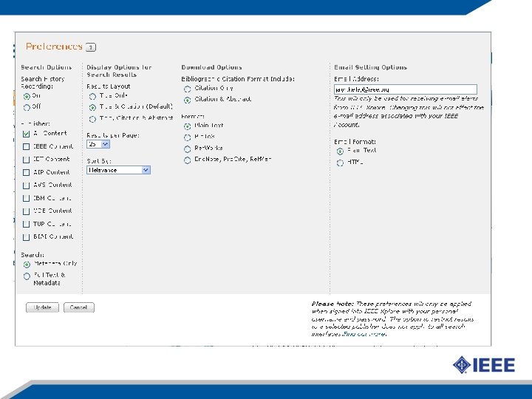532x399 pixels.
Task: Click the Preferences heading
Action: point(54,47)
